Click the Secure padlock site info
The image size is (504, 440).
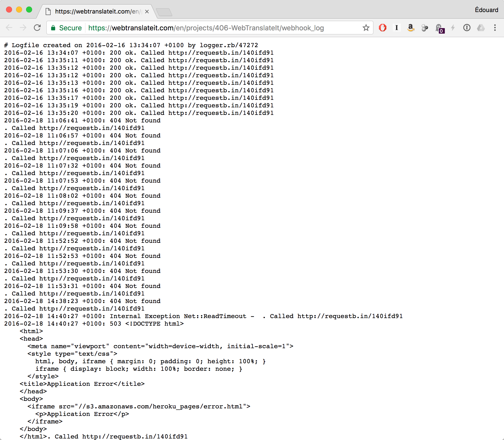coord(66,28)
